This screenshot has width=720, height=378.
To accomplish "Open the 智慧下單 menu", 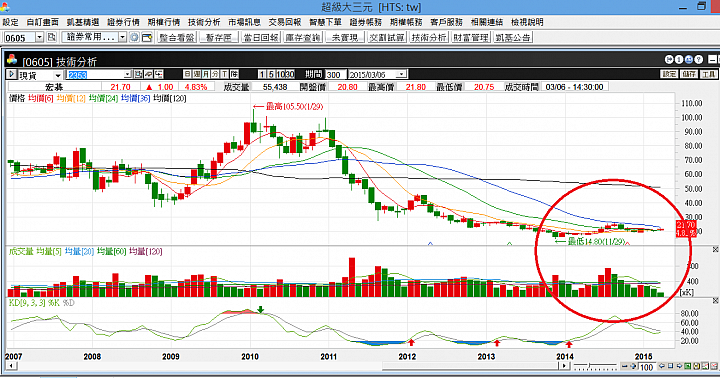I will coord(326,22).
